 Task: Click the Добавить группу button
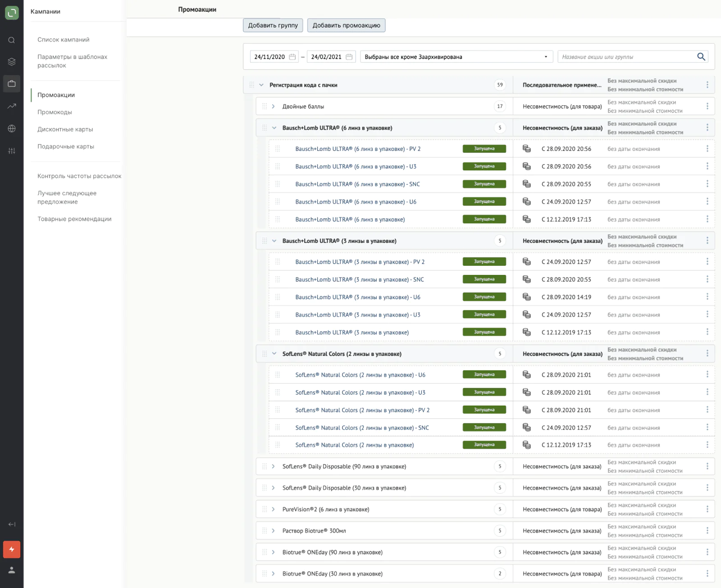pyautogui.click(x=273, y=25)
